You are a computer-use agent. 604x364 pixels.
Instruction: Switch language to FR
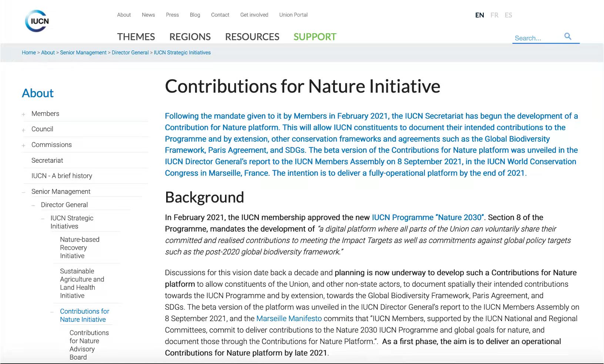point(494,15)
